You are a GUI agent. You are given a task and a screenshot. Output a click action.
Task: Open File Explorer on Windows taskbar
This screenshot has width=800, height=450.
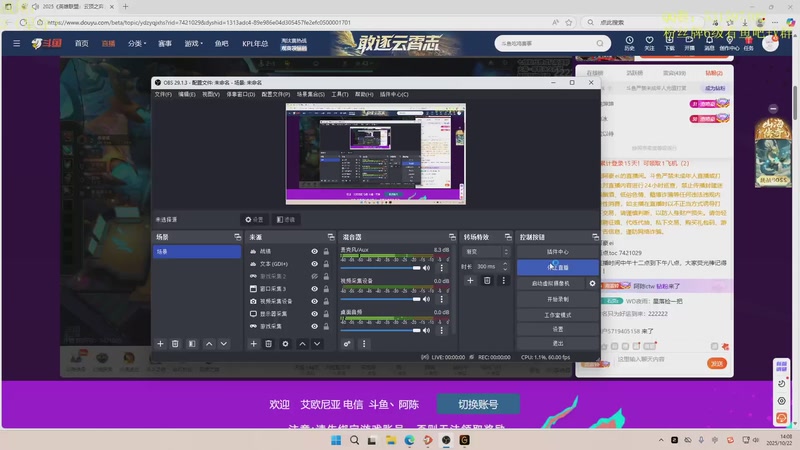tap(391, 440)
